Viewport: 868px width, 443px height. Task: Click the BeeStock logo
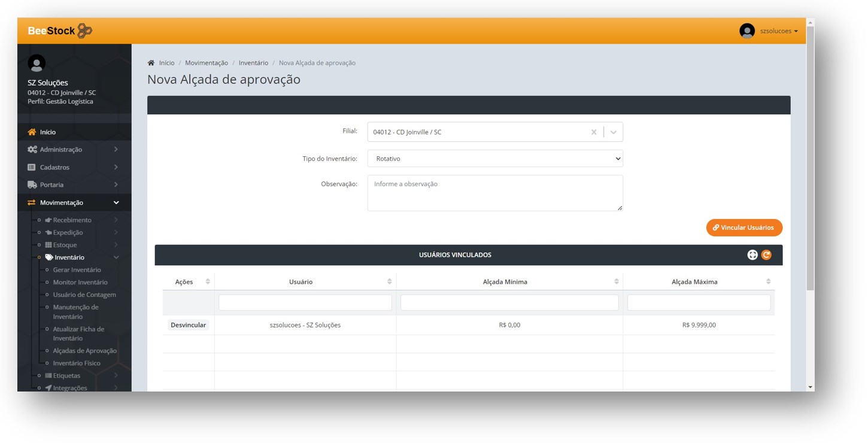(60, 31)
